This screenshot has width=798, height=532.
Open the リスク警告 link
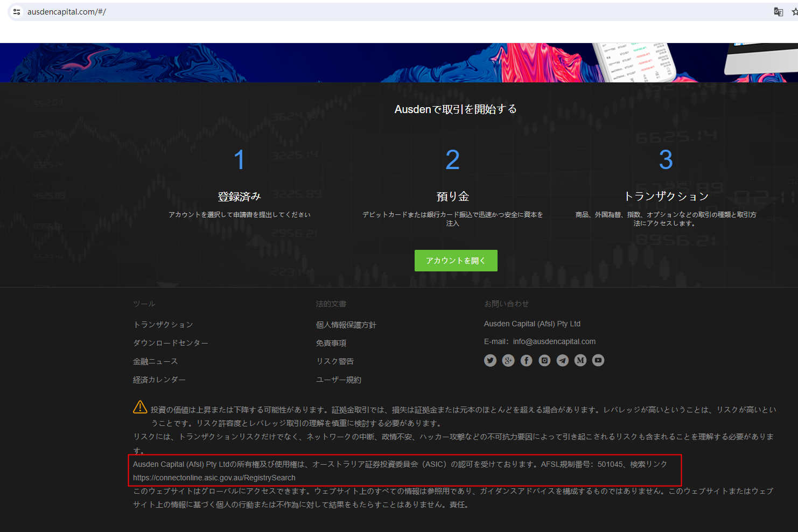click(x=335, y=361)
